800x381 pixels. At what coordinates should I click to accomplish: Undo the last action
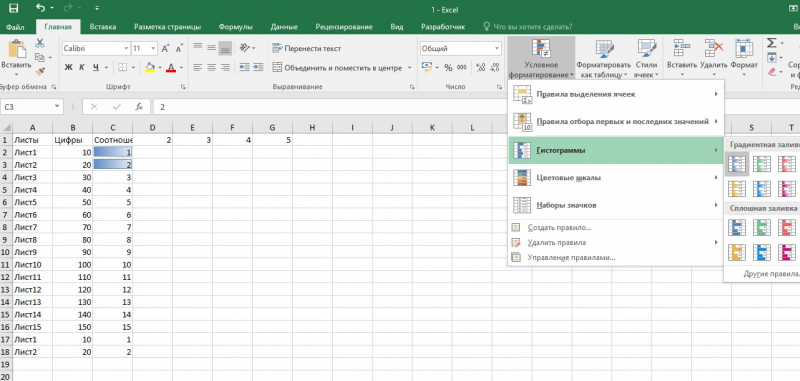[41, 8]
